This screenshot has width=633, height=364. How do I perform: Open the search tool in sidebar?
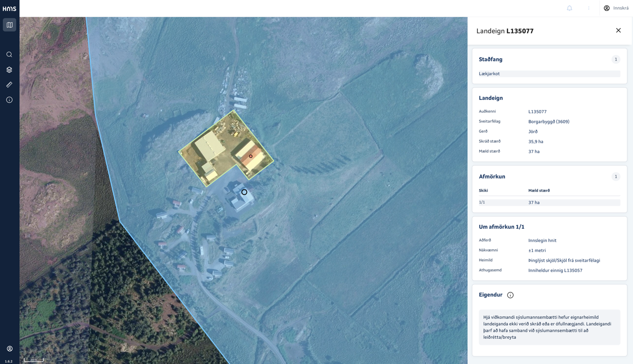pos(9,54)
